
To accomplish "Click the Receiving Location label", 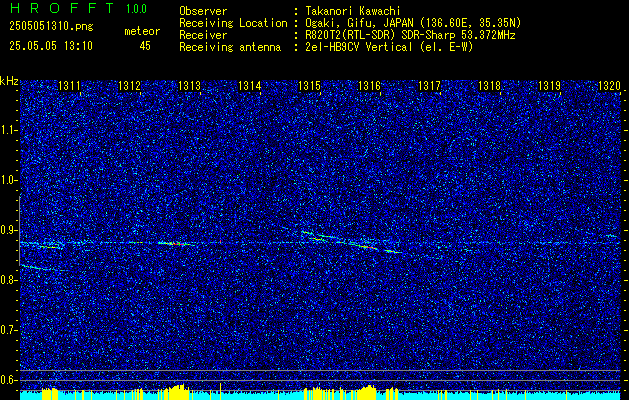I will [x=233, y=23].
